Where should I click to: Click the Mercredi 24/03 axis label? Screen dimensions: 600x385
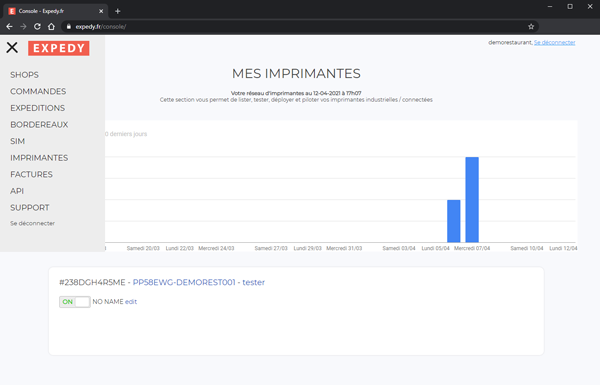click(x=216, y=248)
